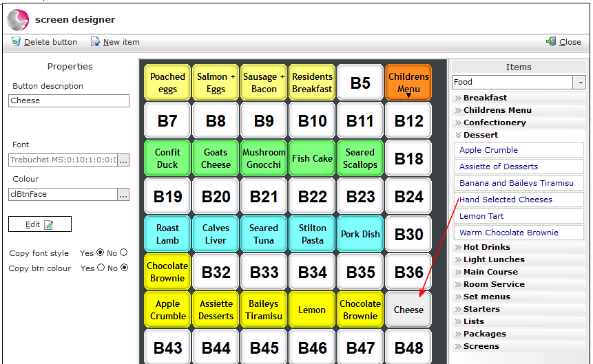Click Delete button in toolbar
The width and height of the screenshot is (593, 364).
coord(44,42)
